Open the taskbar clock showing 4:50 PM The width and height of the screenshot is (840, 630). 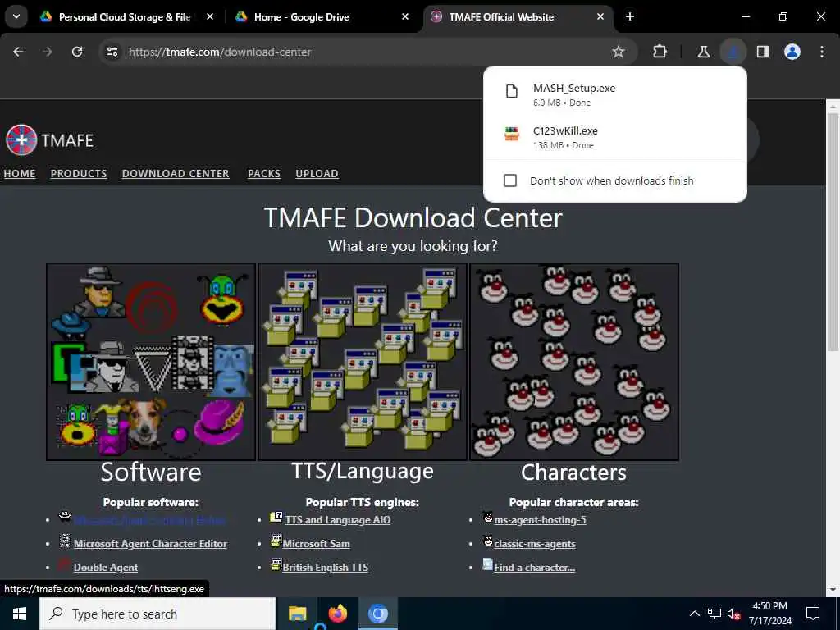pos(769,614)
